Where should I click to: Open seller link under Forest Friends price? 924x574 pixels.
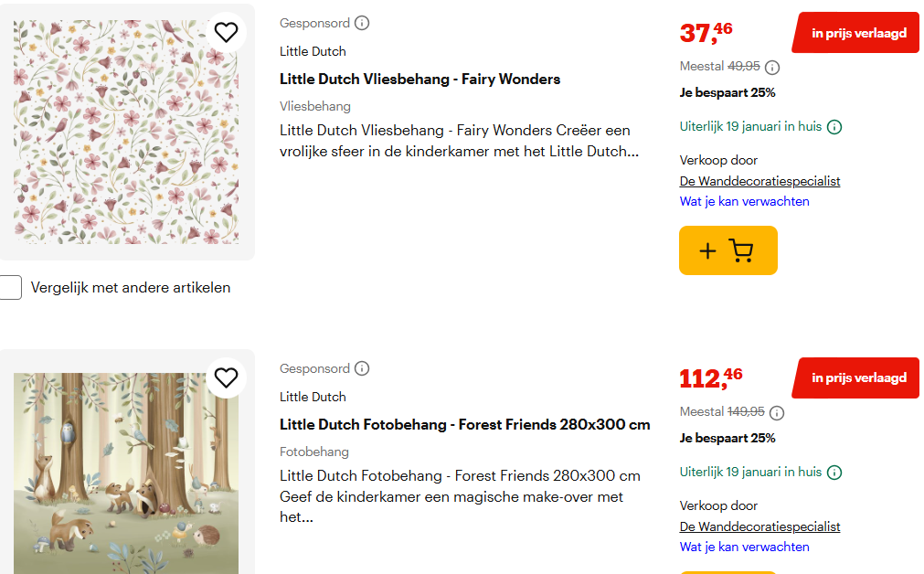tap(759, 526)
